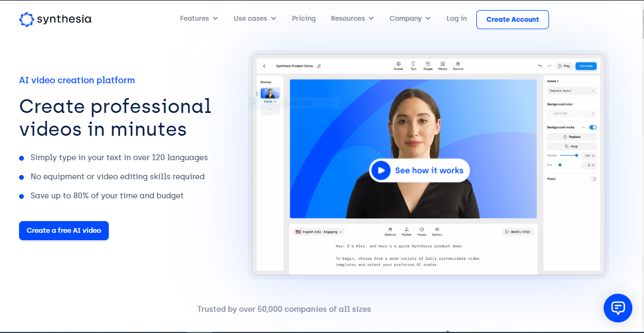Expand the Use cases menu

[255, 19]
